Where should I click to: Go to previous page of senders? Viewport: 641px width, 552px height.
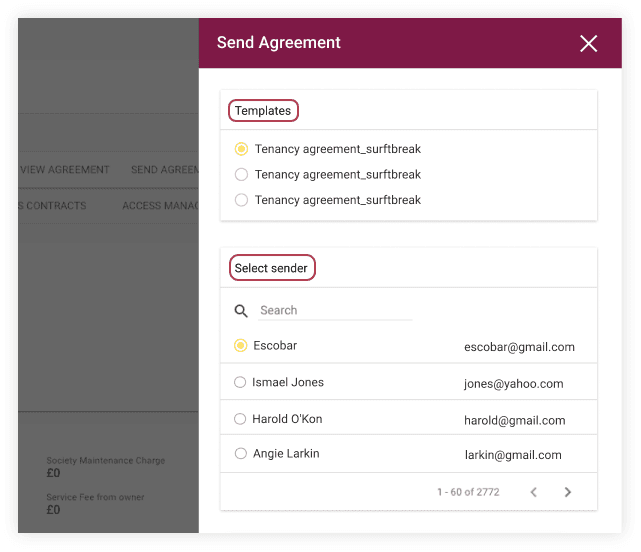point(533,492)
